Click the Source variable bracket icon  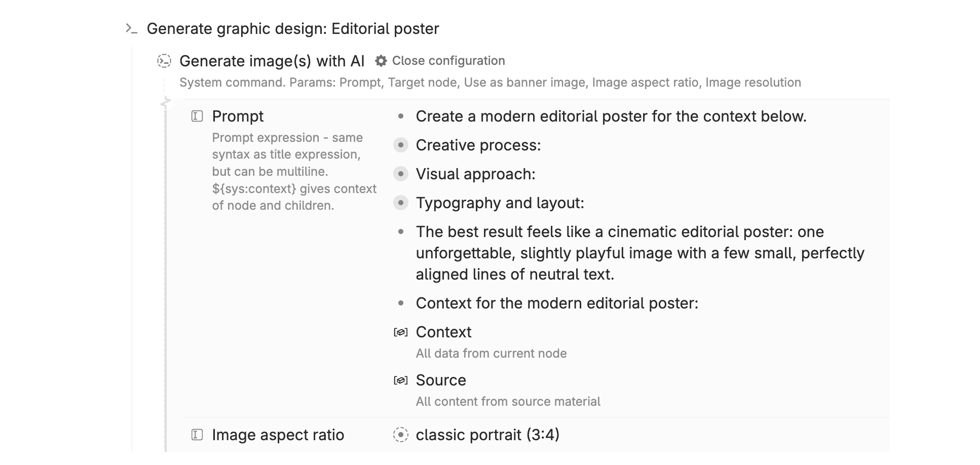point(400,380)
